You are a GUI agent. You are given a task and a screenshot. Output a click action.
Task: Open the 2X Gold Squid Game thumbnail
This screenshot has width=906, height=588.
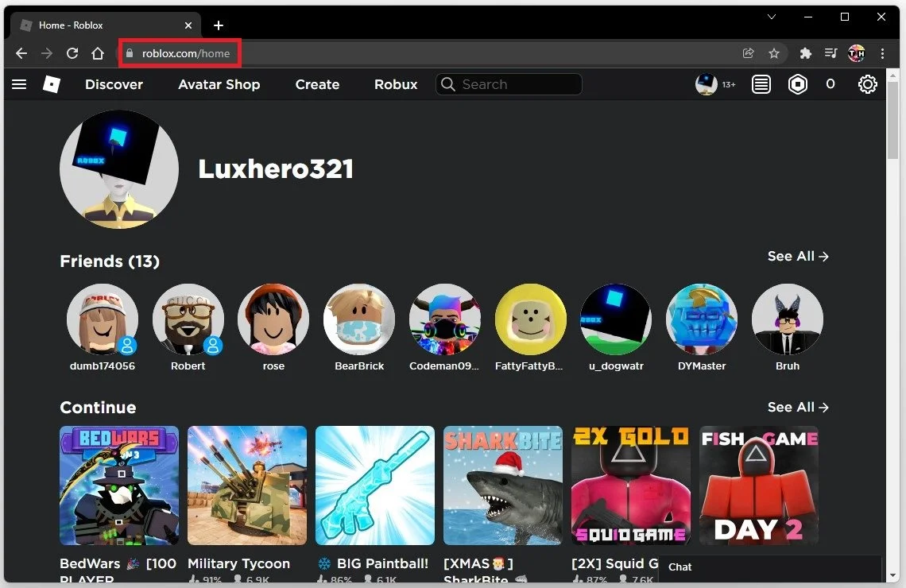(631, 485)
